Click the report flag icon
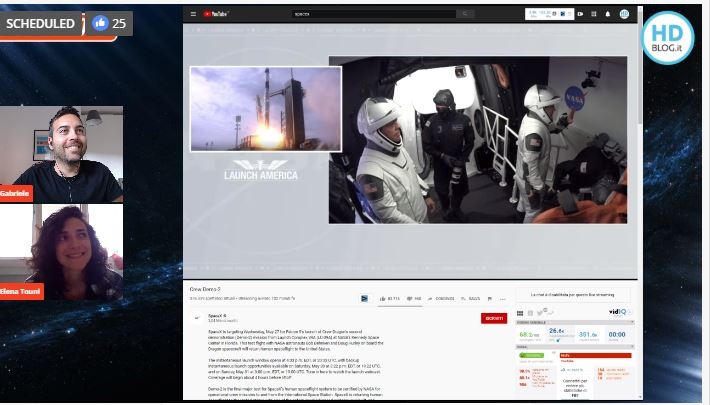 click(489, 299)
